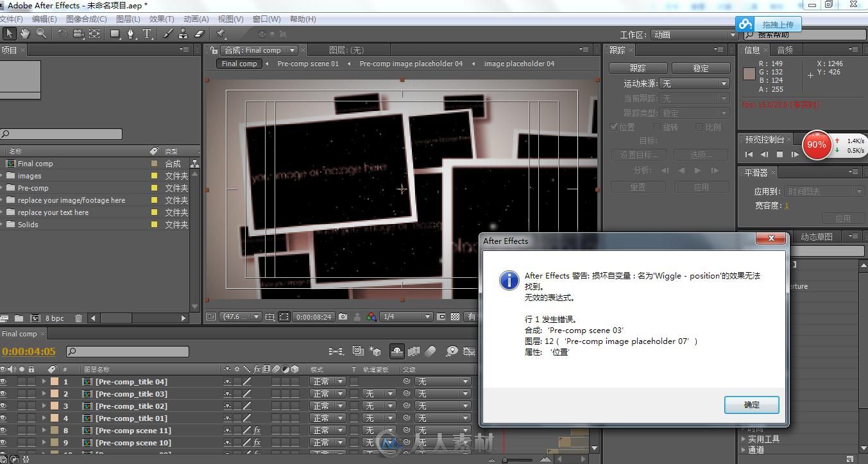Click the 跟踪 button in tracker panel
Image resolution: width=868 pixels, height=464 pixels.
pos(638,68)
